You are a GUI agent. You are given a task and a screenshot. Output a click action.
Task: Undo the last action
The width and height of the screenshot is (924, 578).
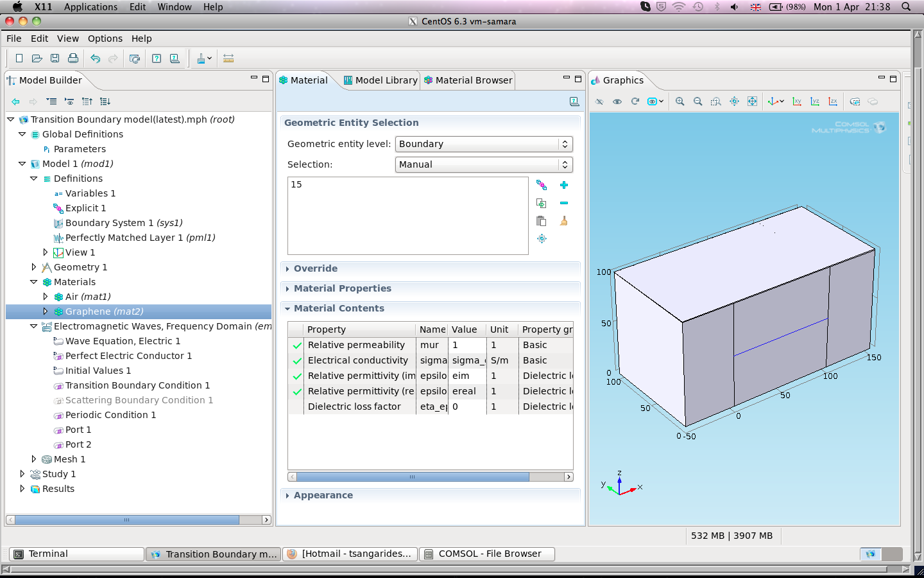click(96, 58)
